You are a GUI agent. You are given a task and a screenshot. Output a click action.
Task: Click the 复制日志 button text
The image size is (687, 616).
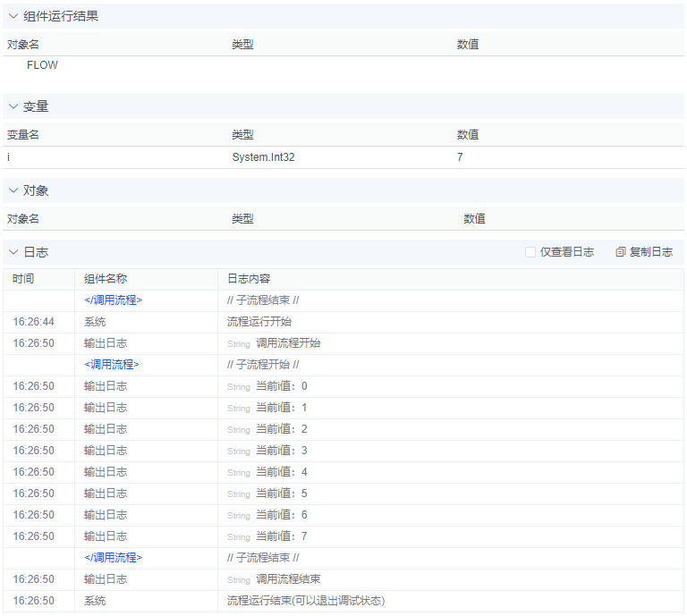coord(650,252)
